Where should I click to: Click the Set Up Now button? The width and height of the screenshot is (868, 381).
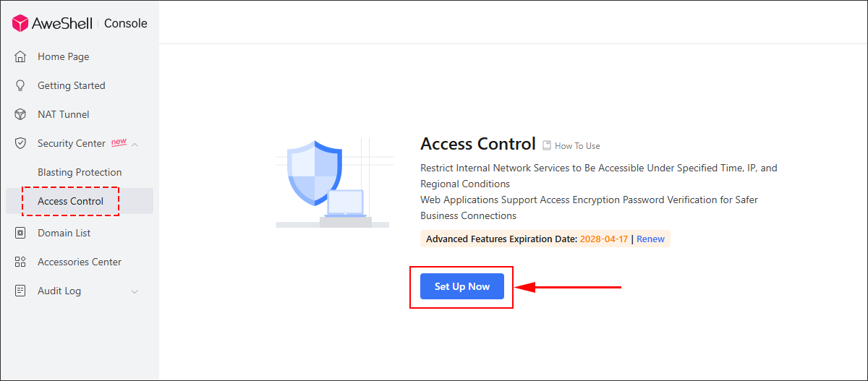pos(462,286)
